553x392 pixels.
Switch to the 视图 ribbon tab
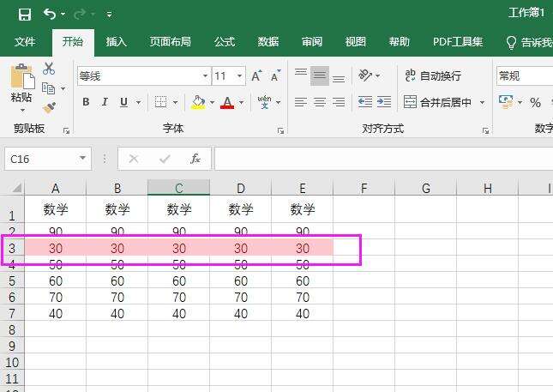tap(356, 42)
